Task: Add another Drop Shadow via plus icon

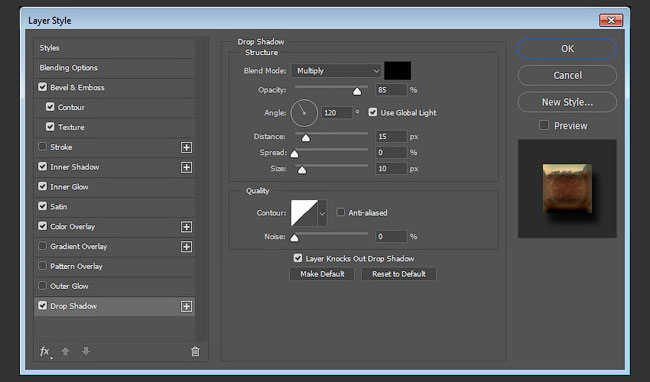Action: pyautogui.click(x=187, y=307)
